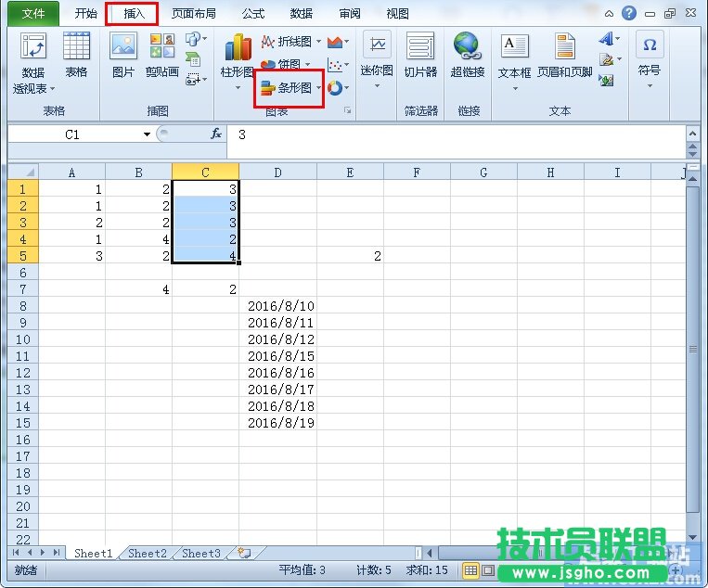Select cell containing 2016/8/15

tap(278, 356)
